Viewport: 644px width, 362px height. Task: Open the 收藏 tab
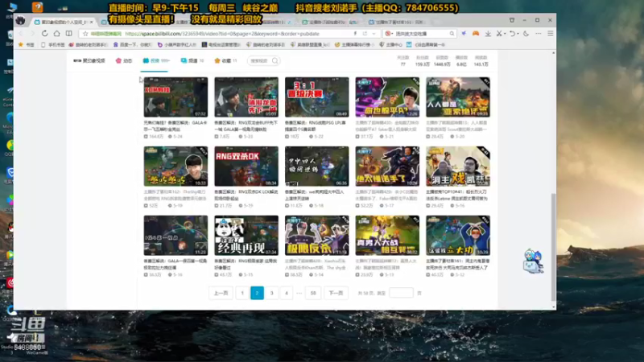(225, 61)
